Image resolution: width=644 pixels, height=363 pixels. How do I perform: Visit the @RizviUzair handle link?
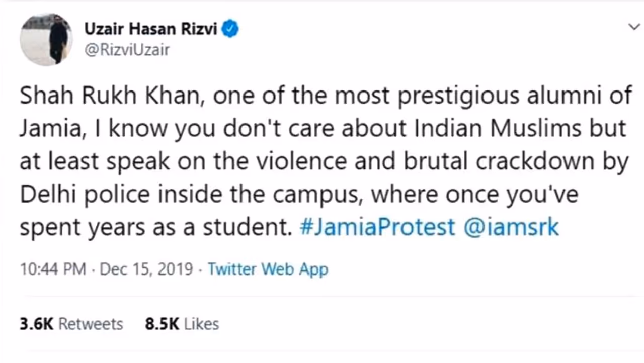click(126, 50)
